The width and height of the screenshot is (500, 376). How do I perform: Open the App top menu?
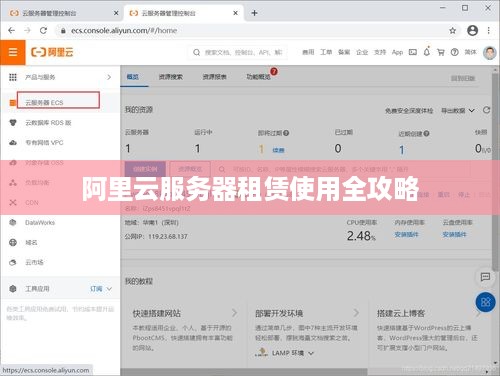[397, 52]
